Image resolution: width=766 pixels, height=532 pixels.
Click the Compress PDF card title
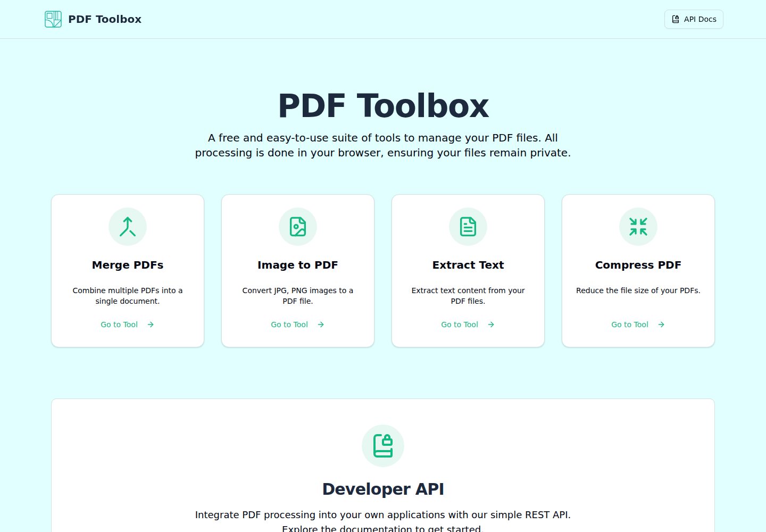pos(638,265)
